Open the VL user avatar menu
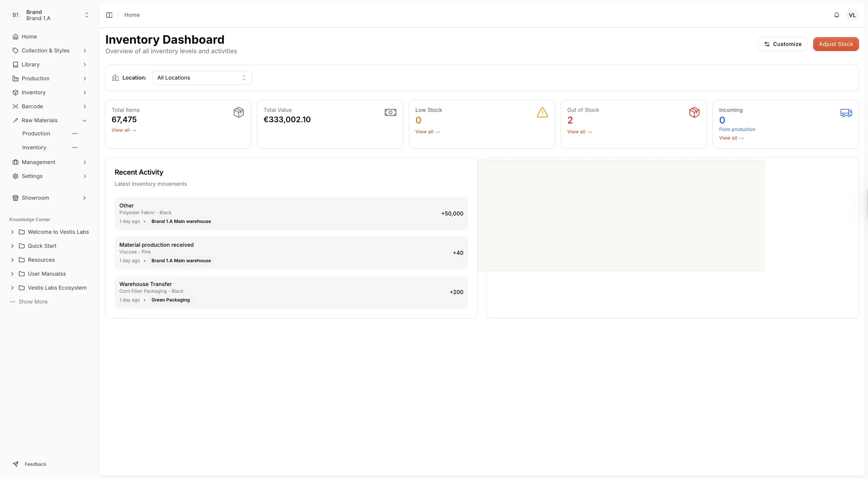 coord(852,15)
